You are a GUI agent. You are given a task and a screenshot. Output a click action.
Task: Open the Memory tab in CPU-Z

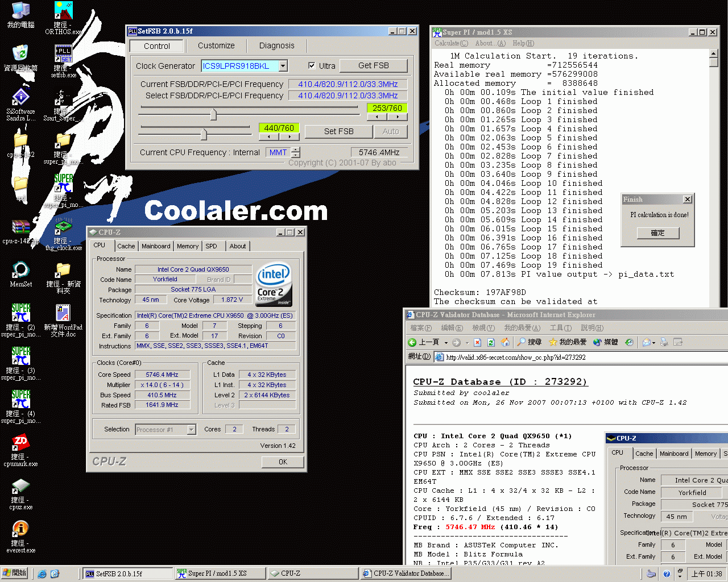[x=188, y=246]
